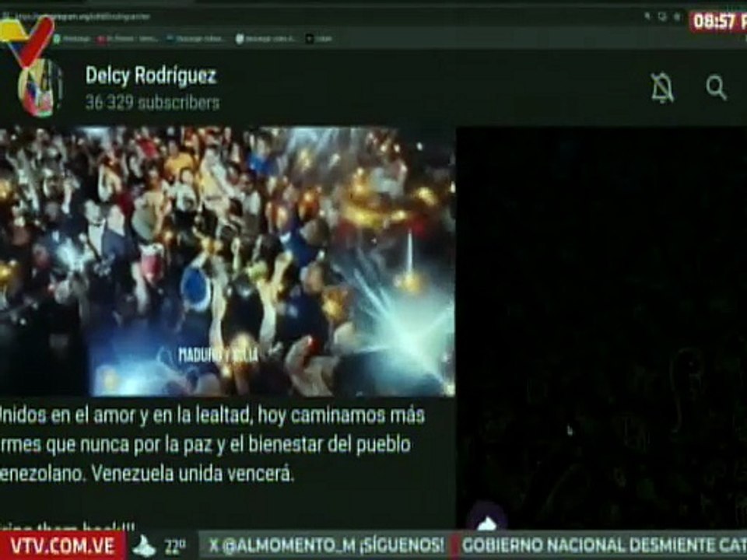Click the post text 'Venezuela unida vencerá.'
This screenshot has width=747, height=560.
[x=192, y=474]
